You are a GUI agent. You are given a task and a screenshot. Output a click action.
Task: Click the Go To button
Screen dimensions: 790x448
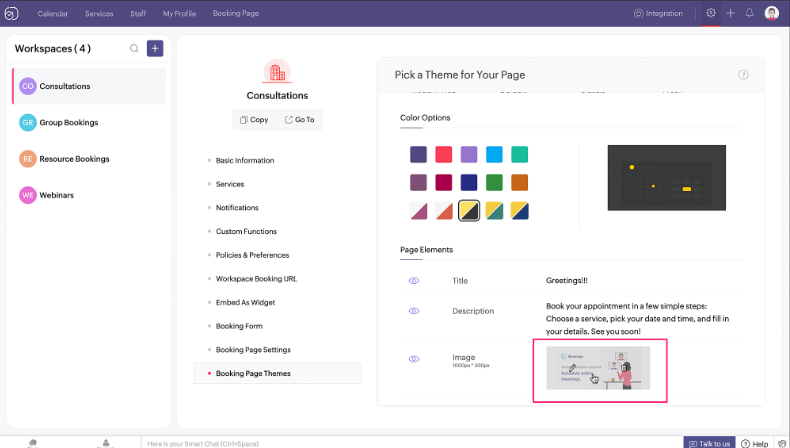299,119
